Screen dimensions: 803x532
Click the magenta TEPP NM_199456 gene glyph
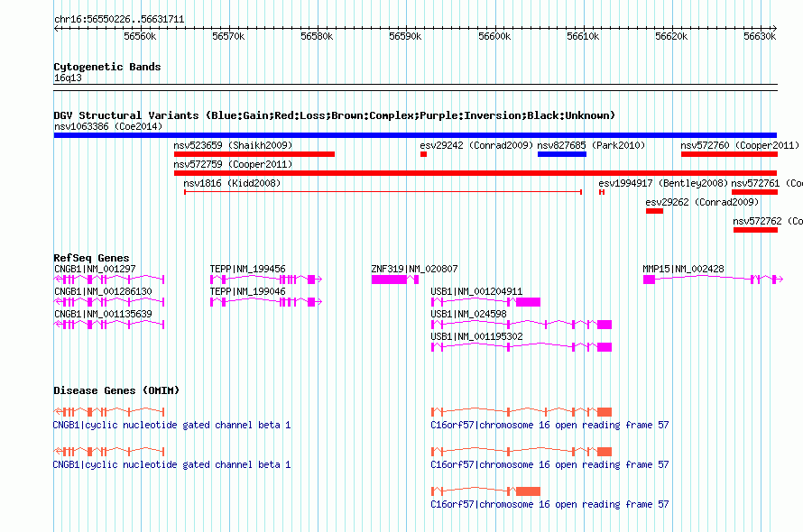pos(266,279)
